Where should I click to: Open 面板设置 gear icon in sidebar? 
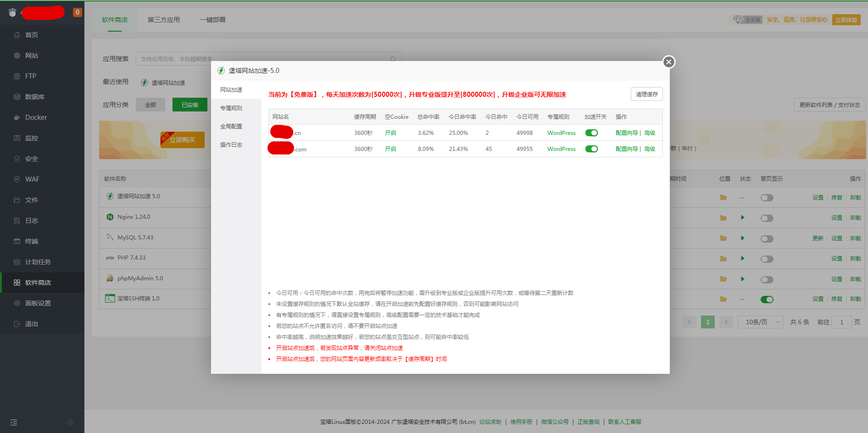point(17,303)
